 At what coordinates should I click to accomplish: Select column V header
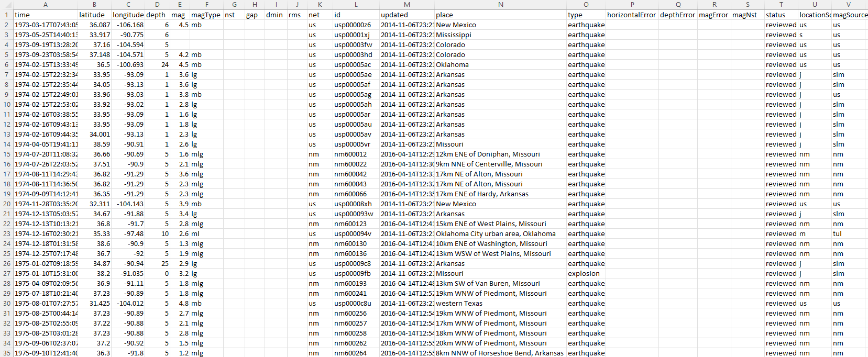(849, 5)
